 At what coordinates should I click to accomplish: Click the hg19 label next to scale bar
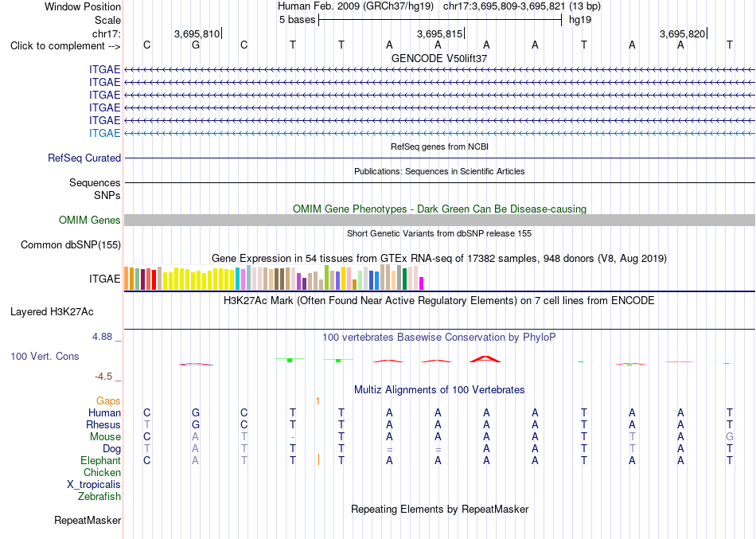(580, 20)
